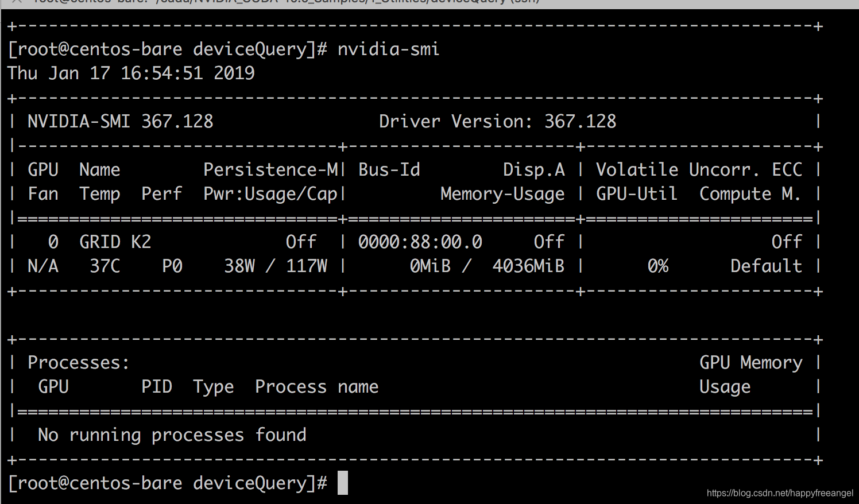Screen dimensions: 859x504
Task: Click the Perf column header
Action: point(162,194)
